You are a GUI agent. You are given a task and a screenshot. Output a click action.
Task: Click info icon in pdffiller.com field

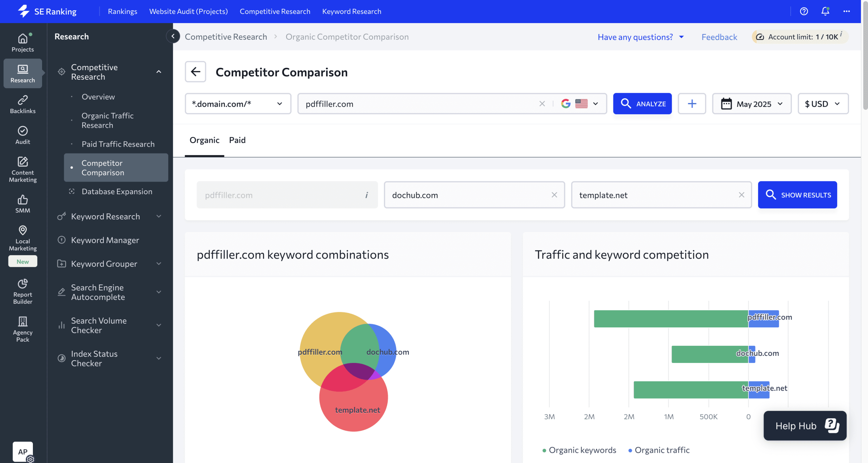[x=367, y=195]
